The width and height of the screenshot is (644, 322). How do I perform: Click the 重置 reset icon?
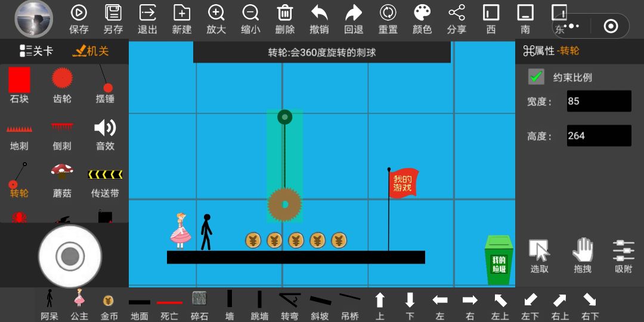click(x=388, y=13)
